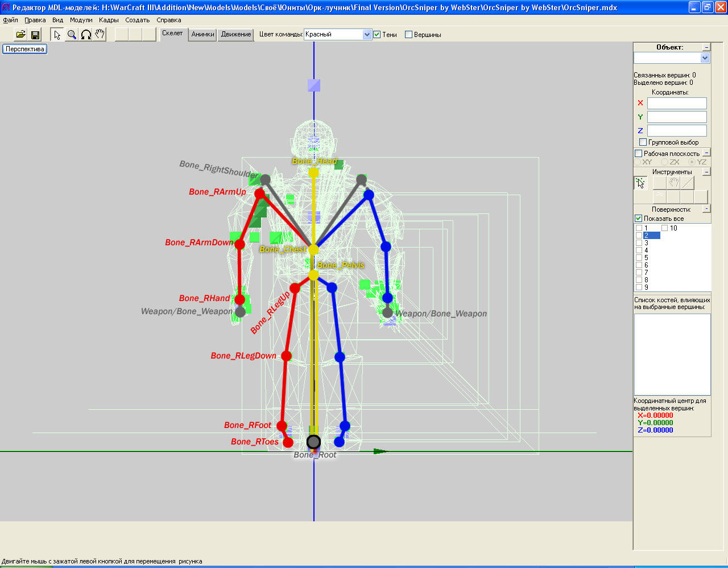Click the diagonal line tool under Инструменты
Viewport: 728px width, 568px height.
click(x=688, y=183)
